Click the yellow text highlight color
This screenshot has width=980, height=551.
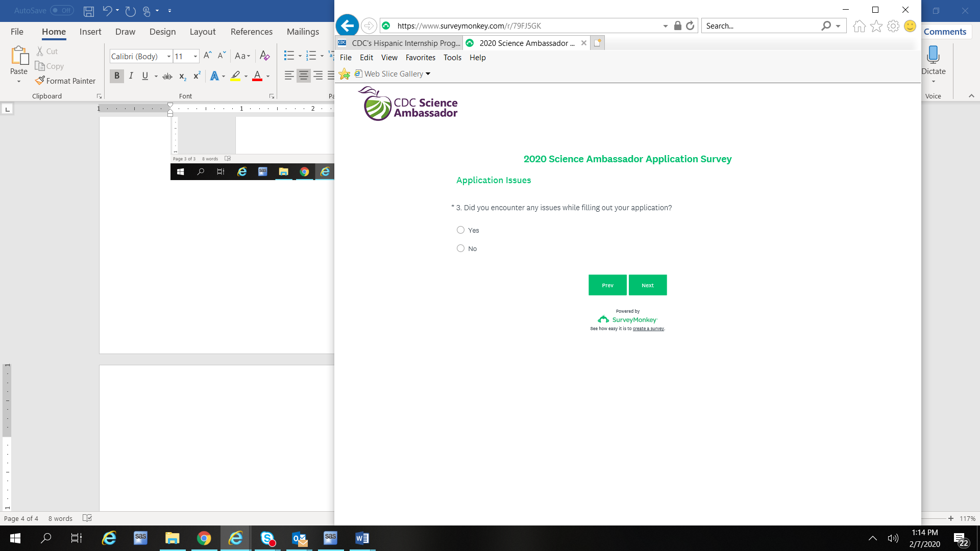coord(235,76)
